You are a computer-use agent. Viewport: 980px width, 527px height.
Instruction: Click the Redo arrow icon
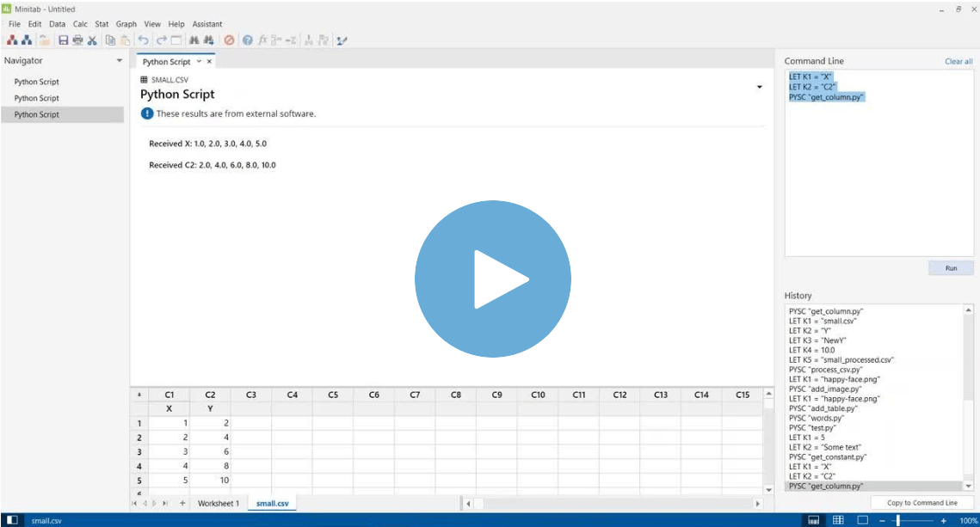[x=161, y=40]
